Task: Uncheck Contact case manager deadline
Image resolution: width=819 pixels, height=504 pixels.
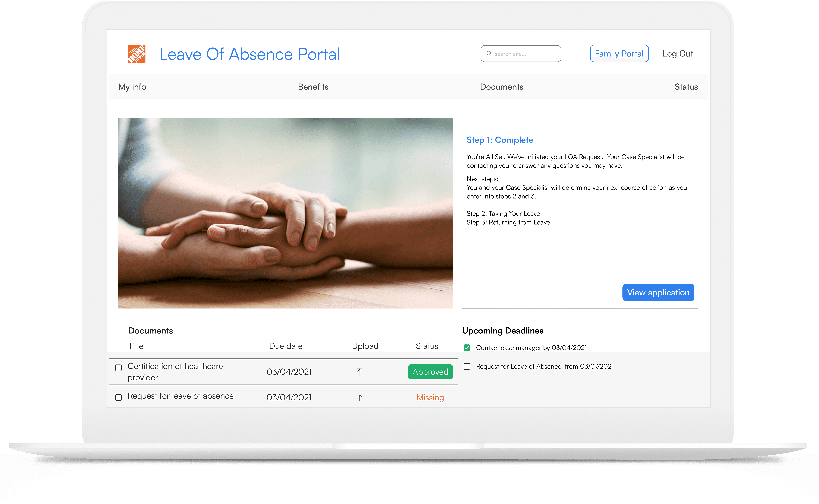Action: click(x=467, y=348)
